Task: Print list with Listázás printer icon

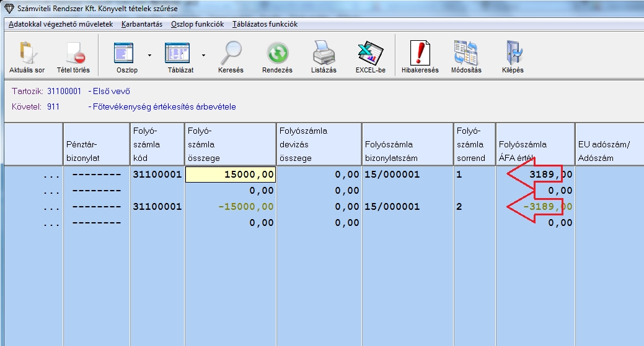Action: click(x=324, y=56)
